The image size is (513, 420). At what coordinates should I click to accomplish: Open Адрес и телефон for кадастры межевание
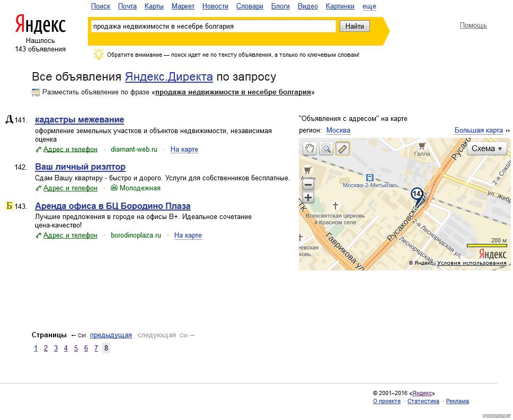point(70,149)
